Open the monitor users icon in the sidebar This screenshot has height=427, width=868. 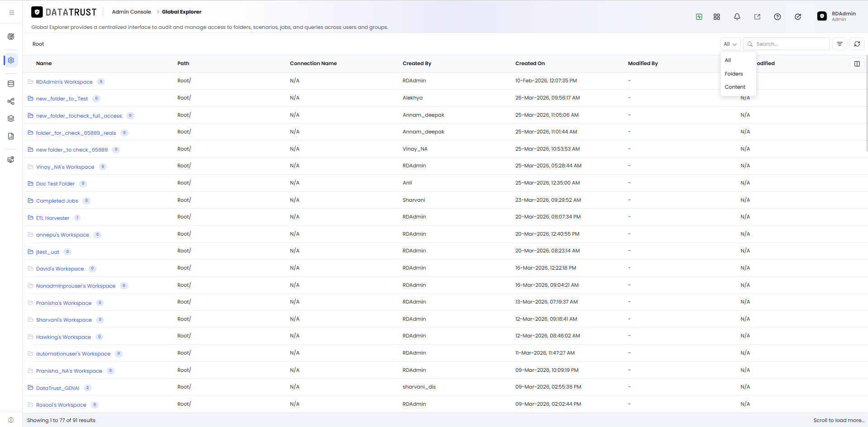(11, 160)
